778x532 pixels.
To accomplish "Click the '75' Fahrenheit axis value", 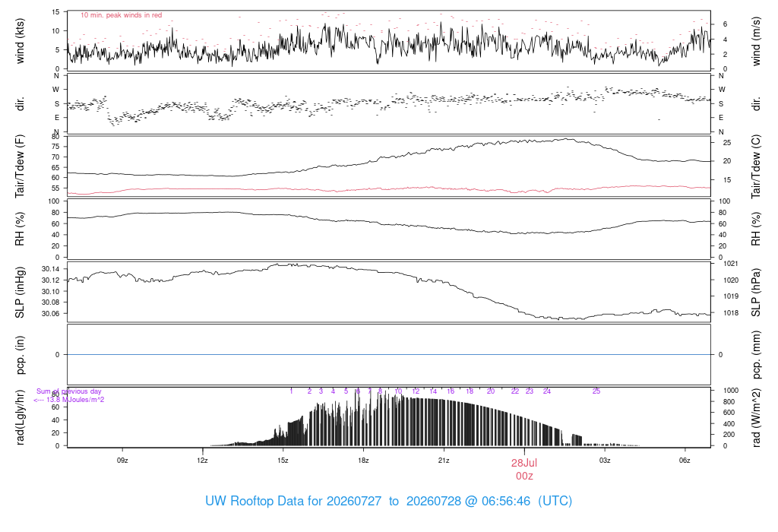I will (55, 147).
